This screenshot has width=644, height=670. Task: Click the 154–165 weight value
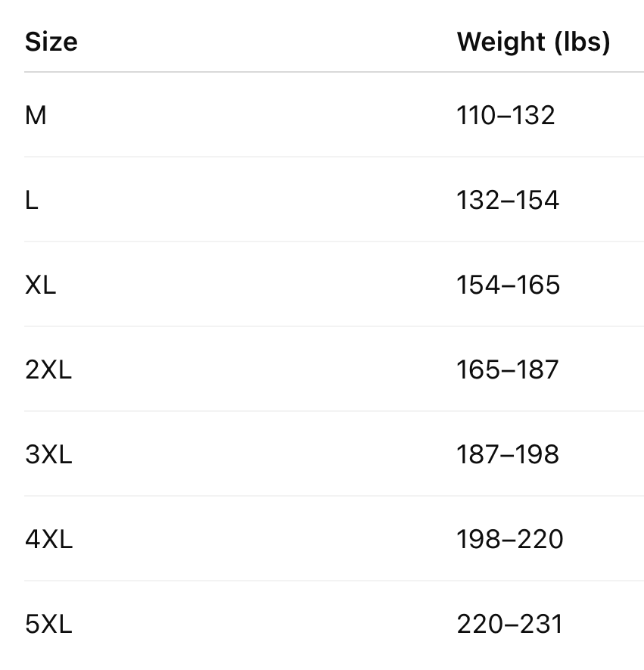click(508, 285)
